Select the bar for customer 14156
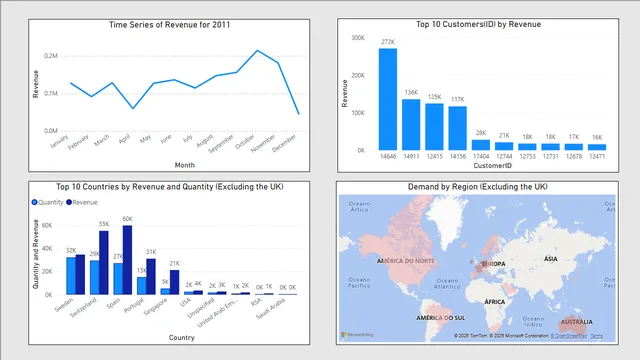640x360 pixels. (458, 128)
